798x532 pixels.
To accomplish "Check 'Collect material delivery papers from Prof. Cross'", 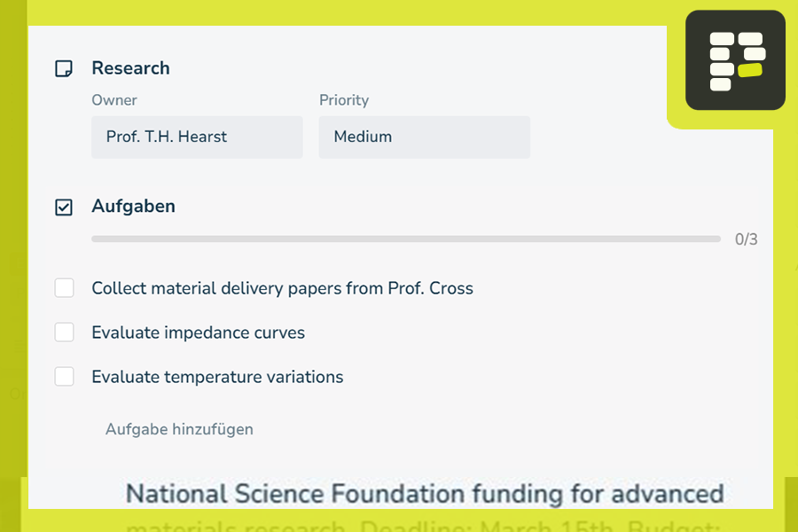I will tap(64, 288).
